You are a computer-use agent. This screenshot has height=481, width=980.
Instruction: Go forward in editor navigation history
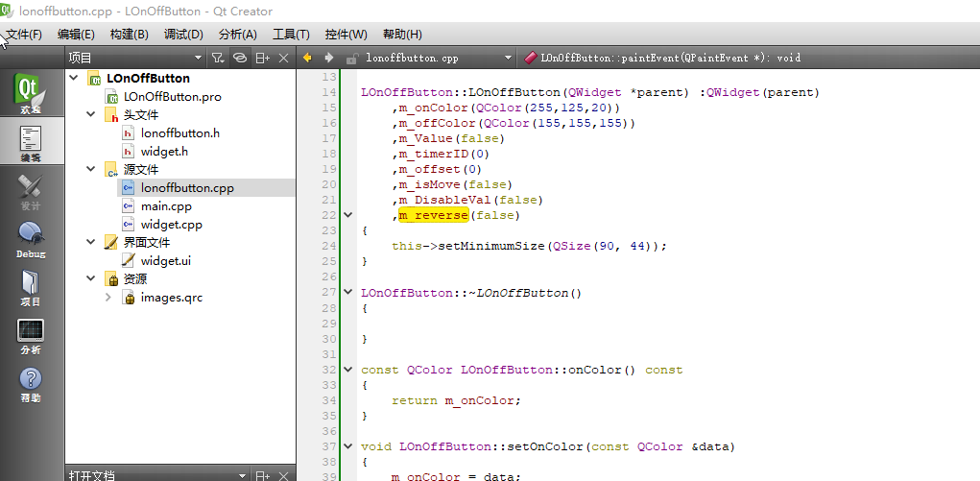coord(329,58)
